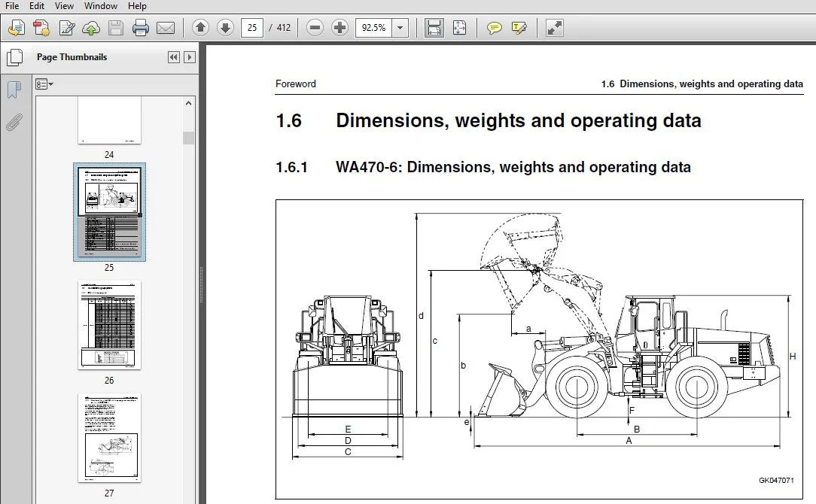Go to previous page with up arrow
The height and width of the screenshot is (504, 816).
click(x=200, y=28)
